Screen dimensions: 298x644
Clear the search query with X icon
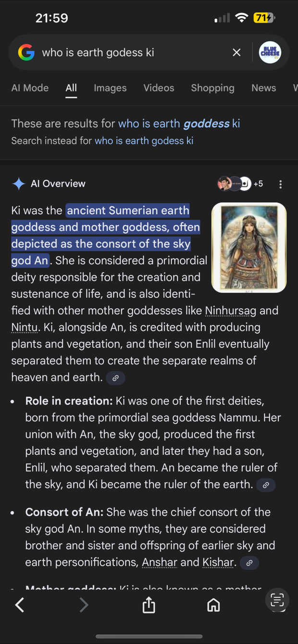[236, 52]
